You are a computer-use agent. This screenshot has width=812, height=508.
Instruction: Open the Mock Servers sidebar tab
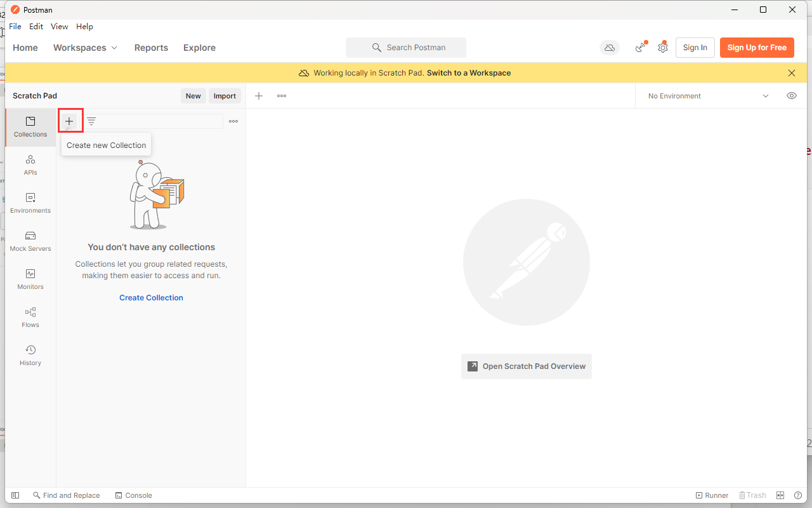(30, 241)
